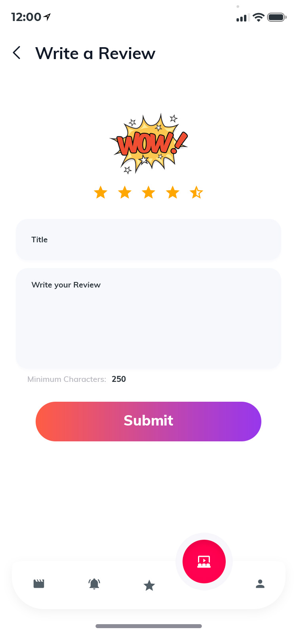Go back using the left arrow
297x644 pixels.
17,53
